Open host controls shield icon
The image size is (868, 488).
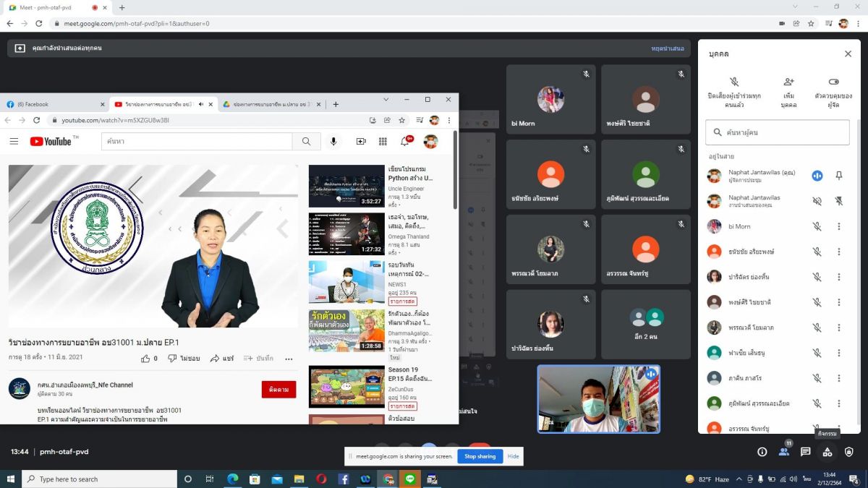pyautogui.click(x=848, y=452)
